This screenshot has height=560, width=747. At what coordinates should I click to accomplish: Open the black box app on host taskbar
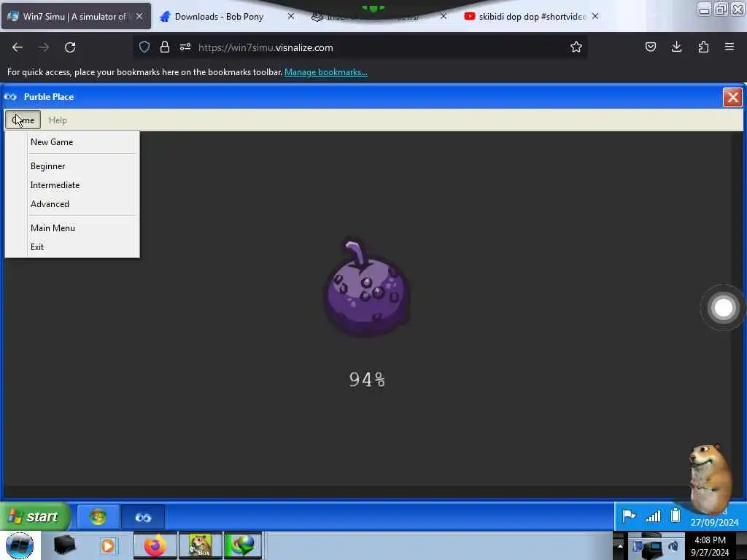pyautogui.click(x=64, y=545)
